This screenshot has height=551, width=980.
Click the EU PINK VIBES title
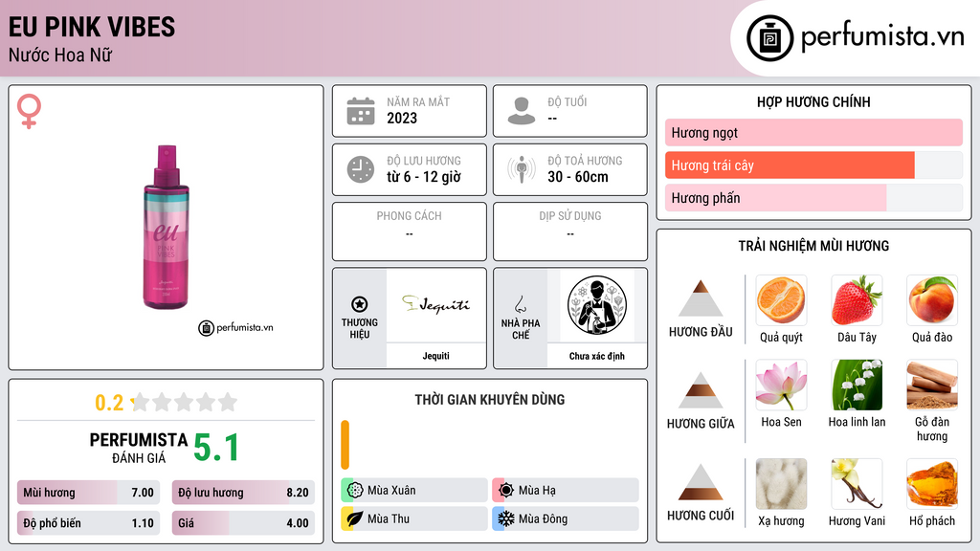(x=92, y=27)
